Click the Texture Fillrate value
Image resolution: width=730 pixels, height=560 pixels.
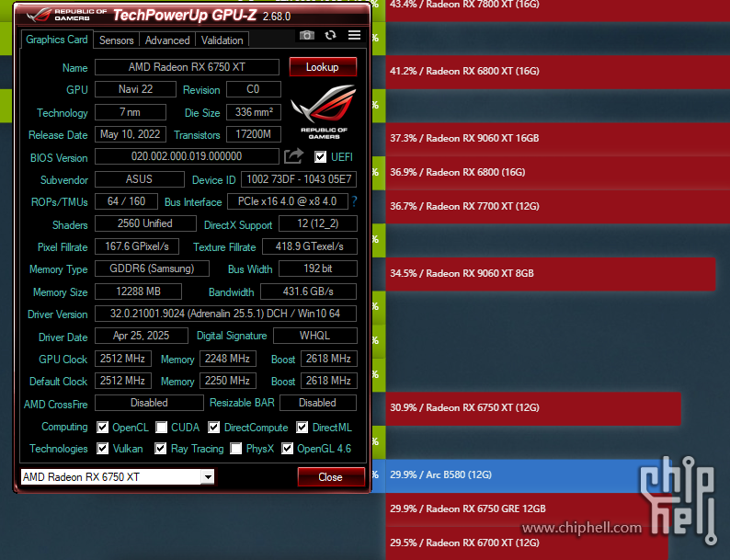point(310,246)
